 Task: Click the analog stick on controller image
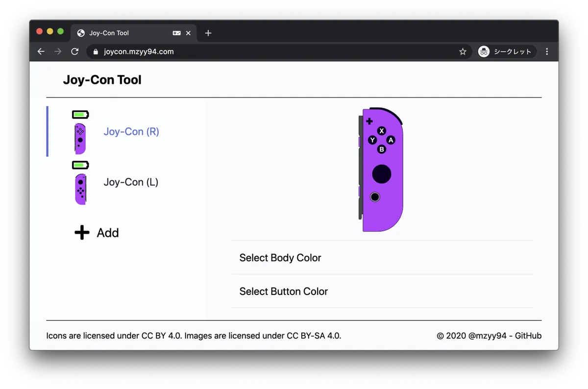(382, 174)
